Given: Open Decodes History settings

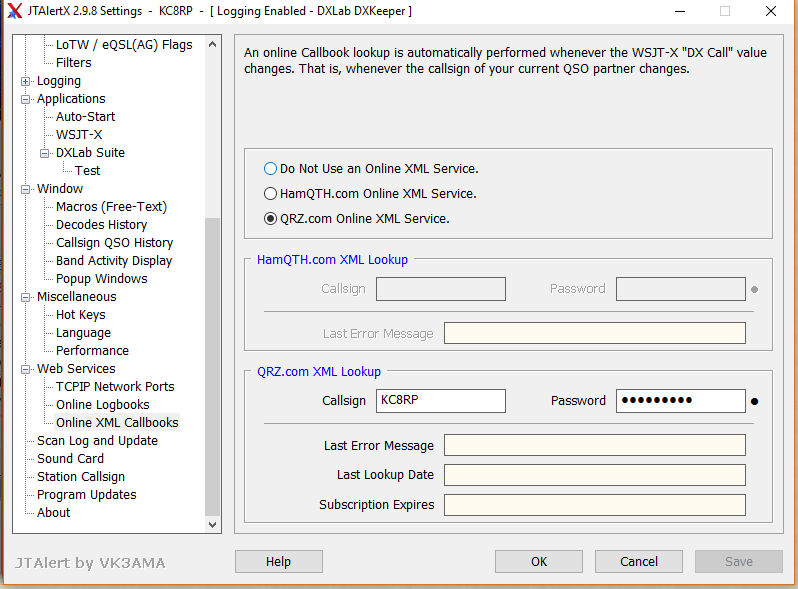Looking at the screenshot, I should tap(101, 225).
